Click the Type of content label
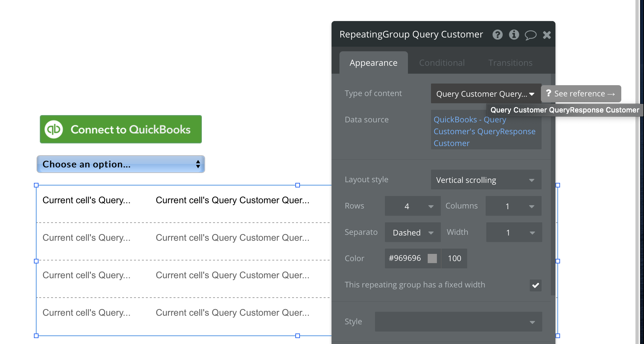 tap(373, 93)
